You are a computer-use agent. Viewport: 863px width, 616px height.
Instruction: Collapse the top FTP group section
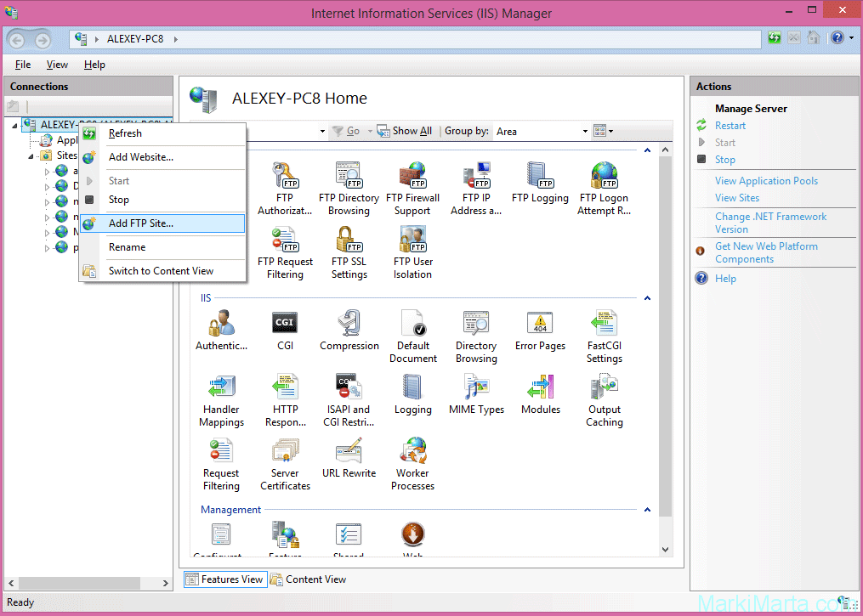[647, 150]
